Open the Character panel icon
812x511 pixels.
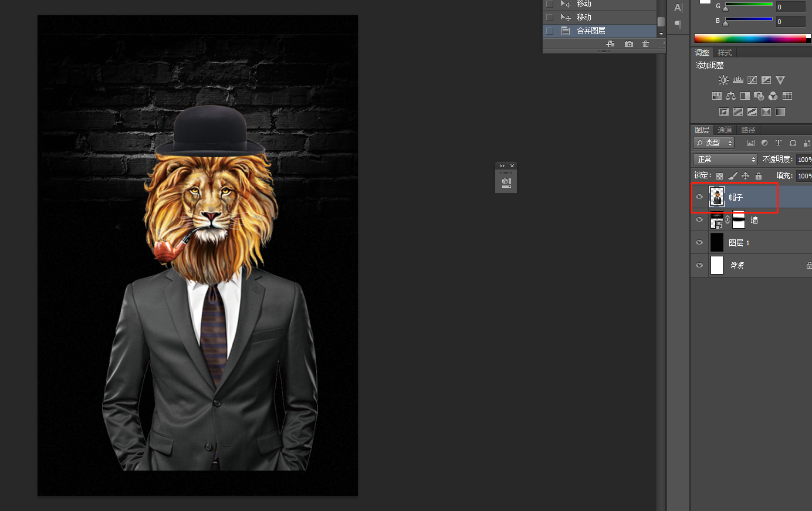pyautogui.click(x=678, y=8)
